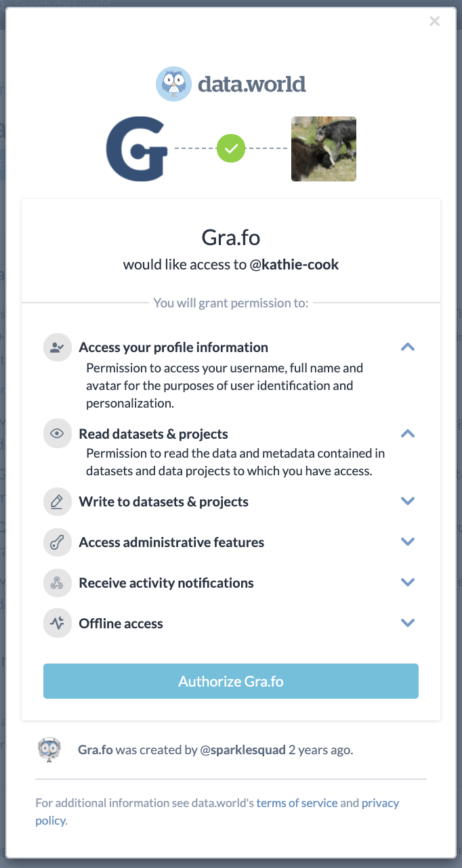The image size is (462, 868).
Task: Click the kathie-cook goat avatar thumbnail
Action: tap(324, 149)
